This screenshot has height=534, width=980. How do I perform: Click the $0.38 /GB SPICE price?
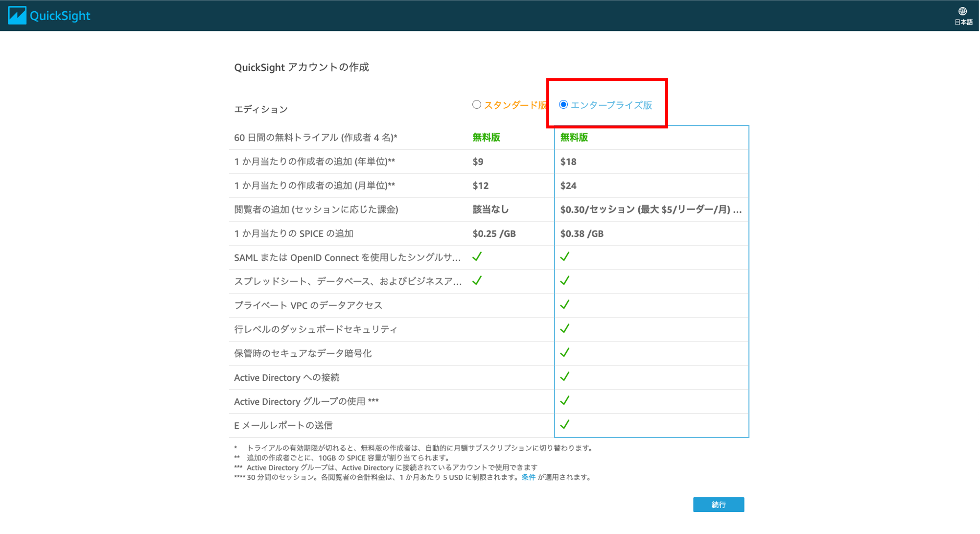(x=582, y=234)
